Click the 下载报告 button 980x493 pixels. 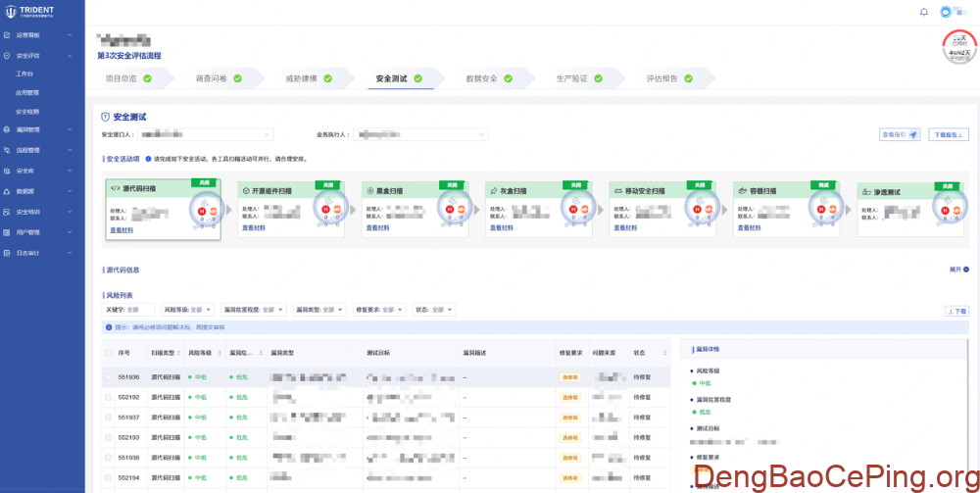[x=948, y=134]
